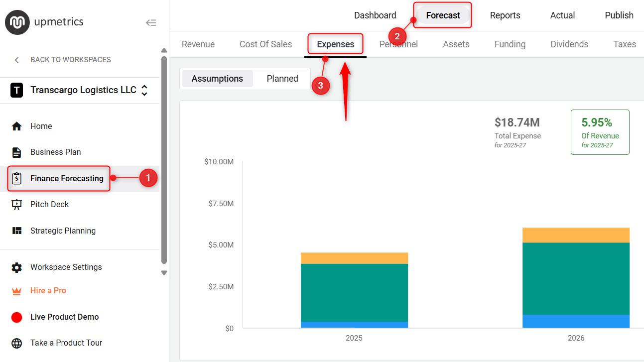Click the Business Plan document icon
The width and height of the screenshot is (644, 362).
click(17, 152)
